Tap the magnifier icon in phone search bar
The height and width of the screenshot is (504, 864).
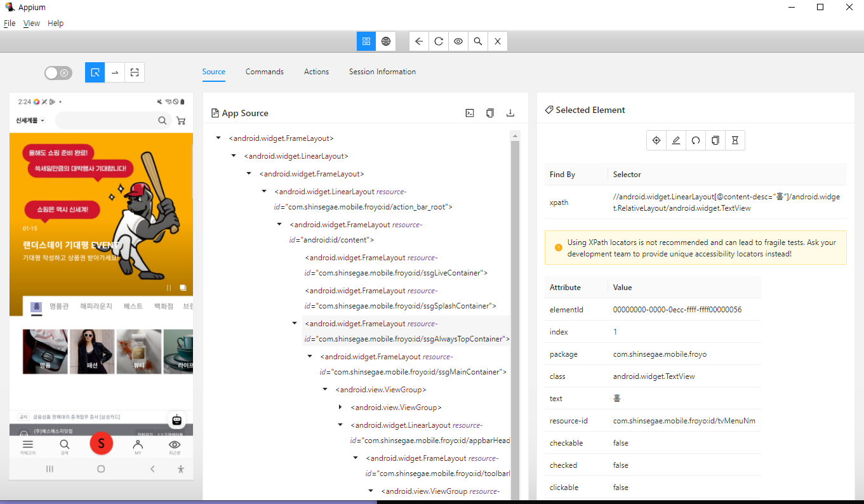[x=163, y=121]
